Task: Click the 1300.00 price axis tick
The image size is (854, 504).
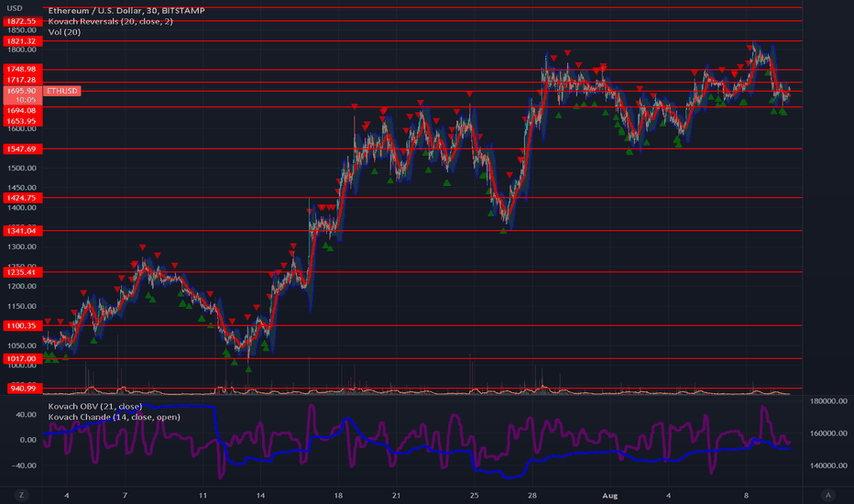Action: pos(22,247)
